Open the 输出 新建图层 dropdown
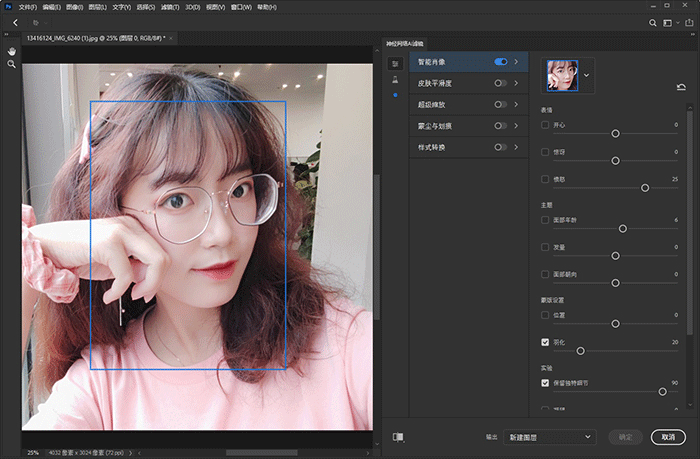 551,437
